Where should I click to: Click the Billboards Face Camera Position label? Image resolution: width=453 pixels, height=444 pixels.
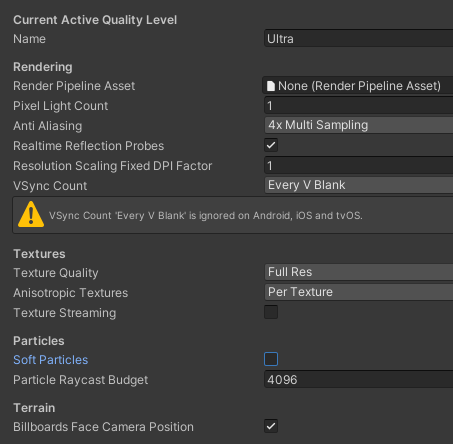pyautogui.click(x=103, y=427)
